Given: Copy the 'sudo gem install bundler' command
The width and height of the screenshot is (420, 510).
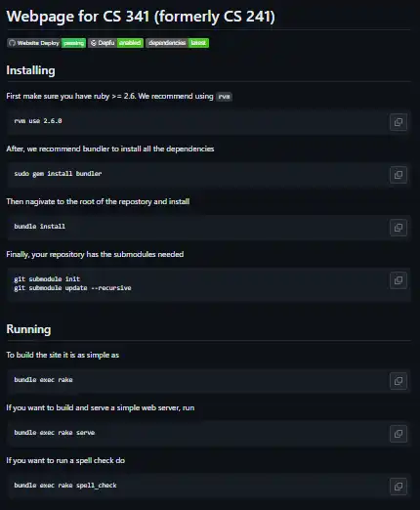Looking at the screenshot, I should 399,175.
